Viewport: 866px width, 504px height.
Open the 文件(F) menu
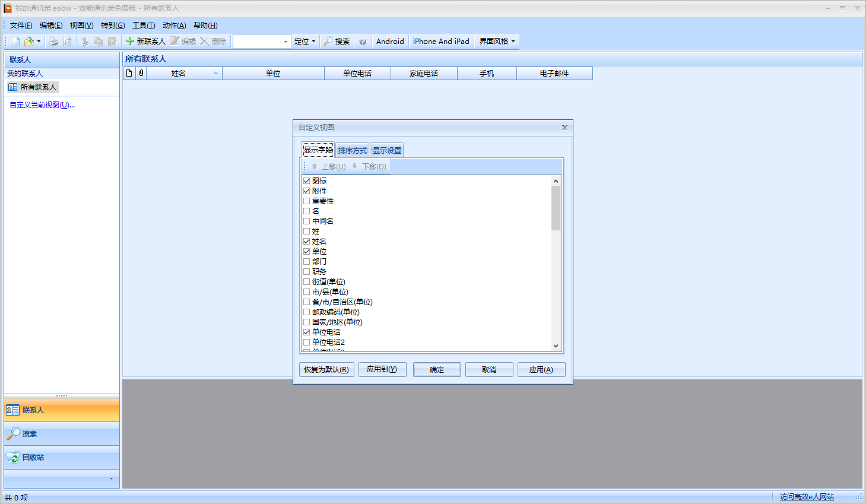(x=21, y=26)
